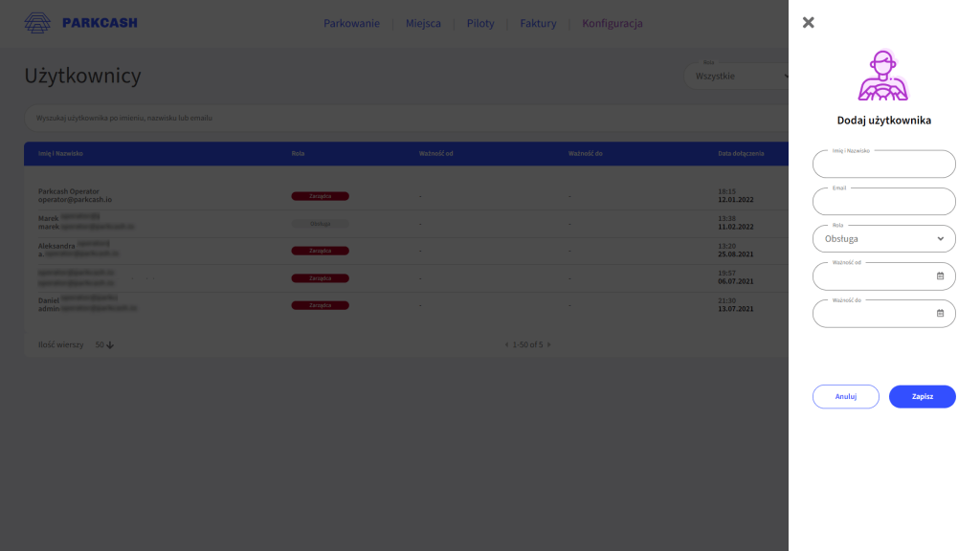Navigate to the Faktury tab

538,23
